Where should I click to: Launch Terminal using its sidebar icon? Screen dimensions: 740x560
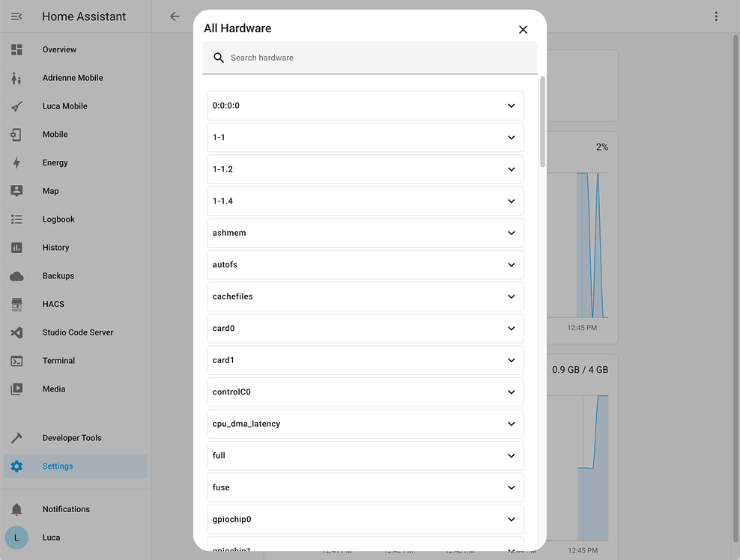point(16,360)
